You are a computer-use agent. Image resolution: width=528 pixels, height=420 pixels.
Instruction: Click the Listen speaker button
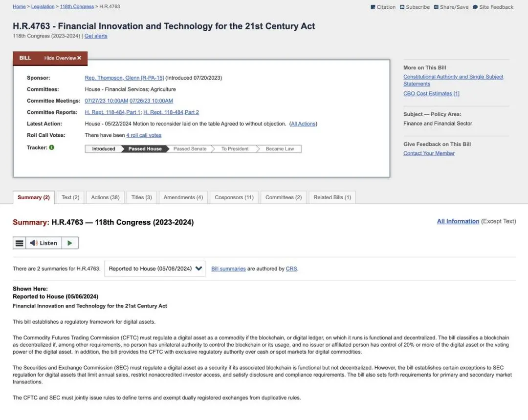click(x=44, y=243)
